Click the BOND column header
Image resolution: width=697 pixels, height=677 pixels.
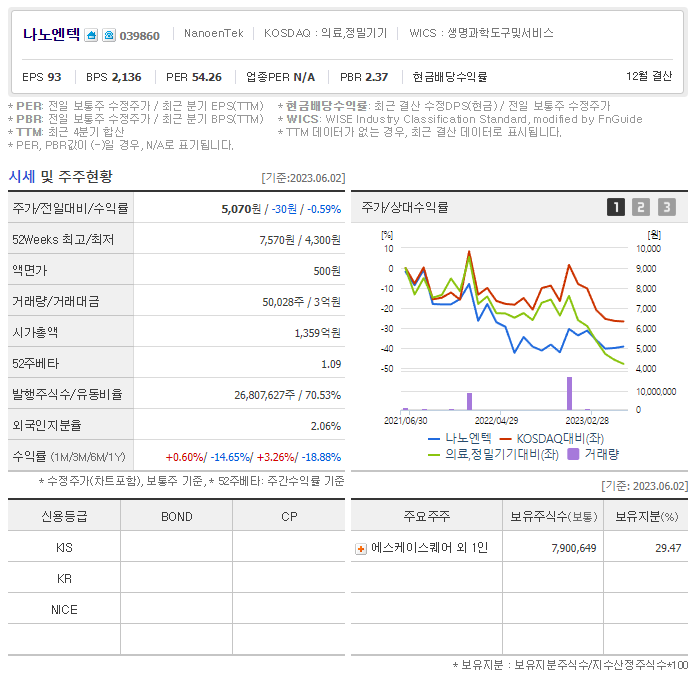tap(176, 517)
